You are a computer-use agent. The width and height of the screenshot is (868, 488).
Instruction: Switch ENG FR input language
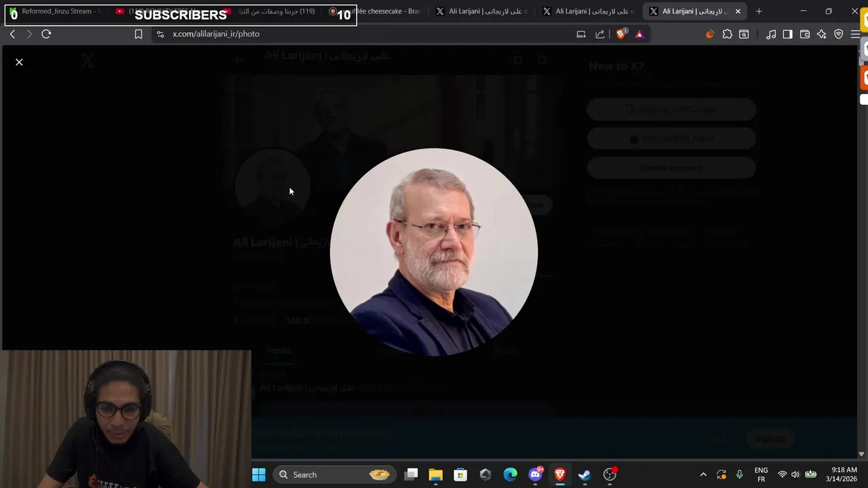pyautogui.click(x=761, y=474)
